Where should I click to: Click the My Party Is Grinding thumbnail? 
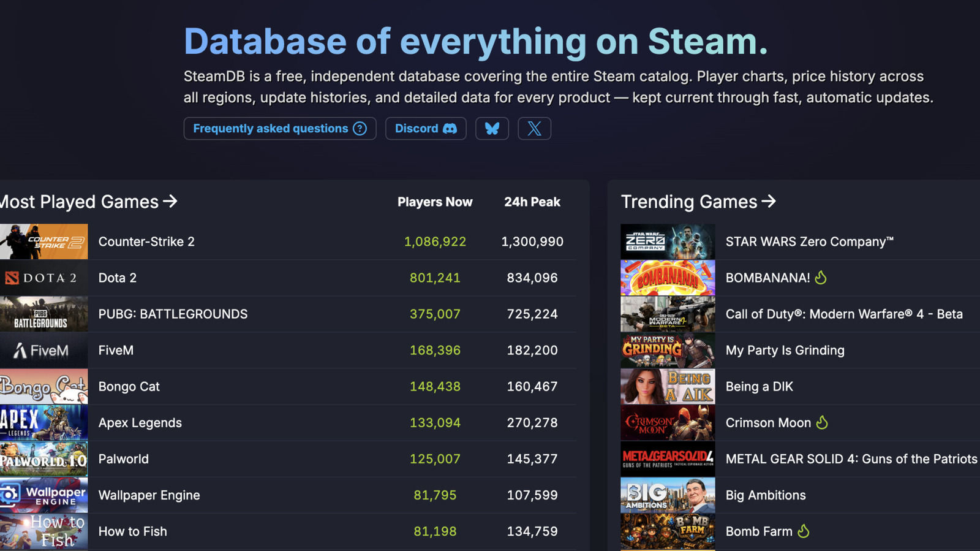click(x=668, y=350)
